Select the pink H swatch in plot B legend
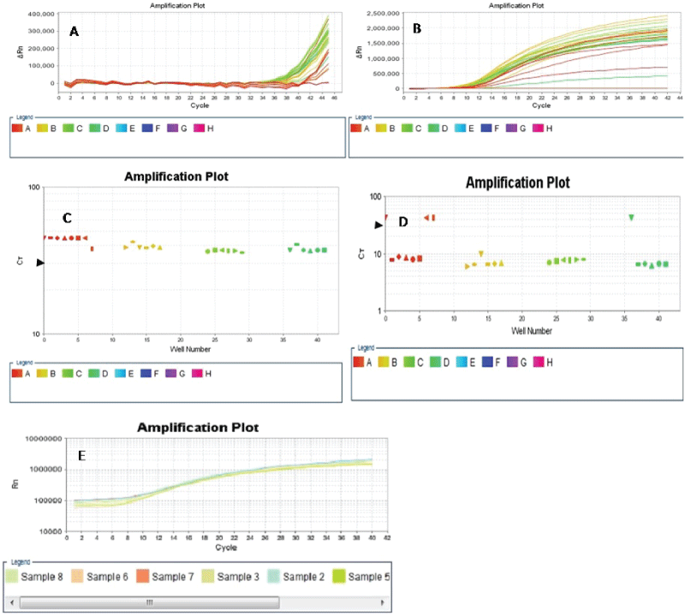The width and height of the screenshot is (685, 616). [x=538, y=128]
